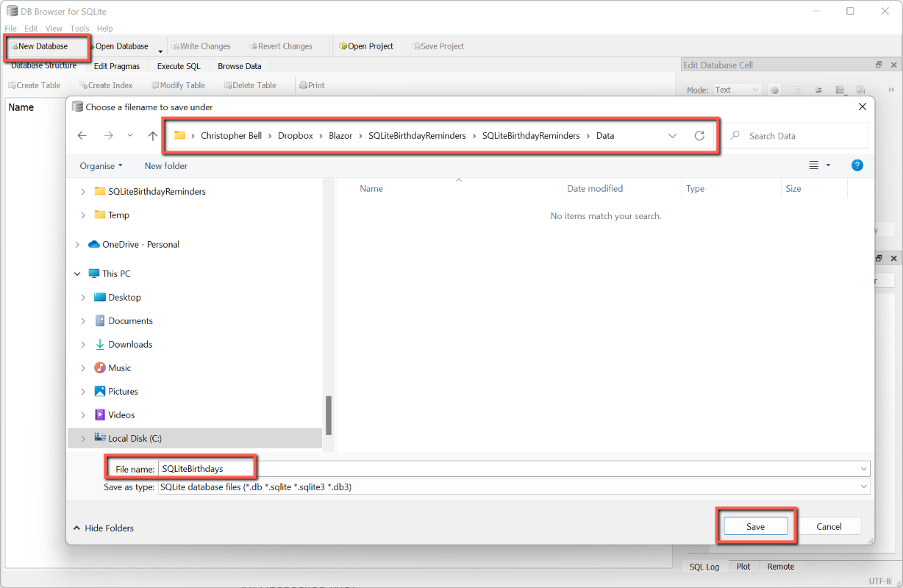The height and width of the screenshot is (588, 903).
Task: Click the Cancel button
Action: 829,526
